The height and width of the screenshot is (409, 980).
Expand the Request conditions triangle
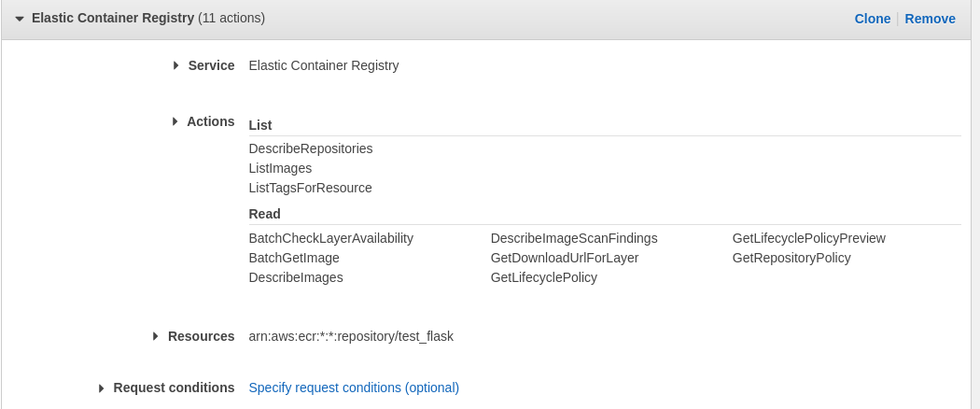(x=101, y=388)
